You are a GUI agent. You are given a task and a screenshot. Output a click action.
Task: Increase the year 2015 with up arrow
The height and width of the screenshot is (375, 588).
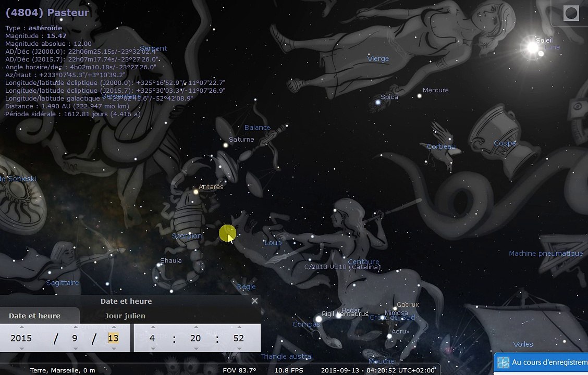(21, 327)
